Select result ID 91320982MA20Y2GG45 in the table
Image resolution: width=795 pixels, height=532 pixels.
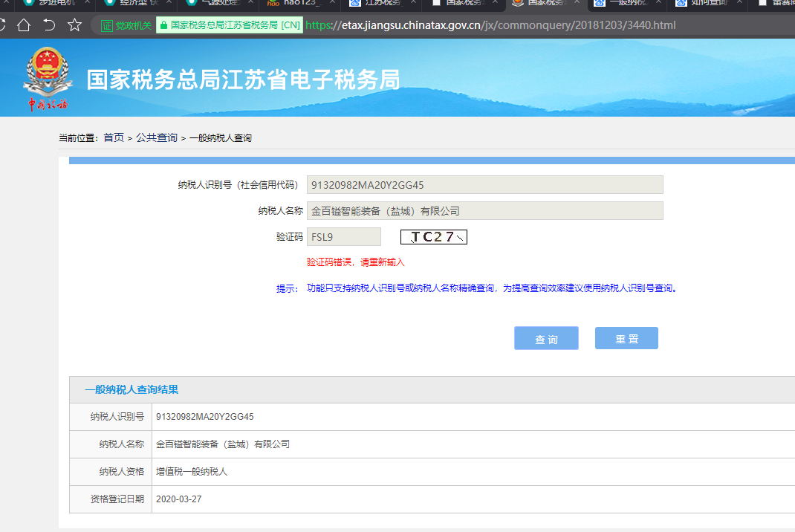(205, 417)
